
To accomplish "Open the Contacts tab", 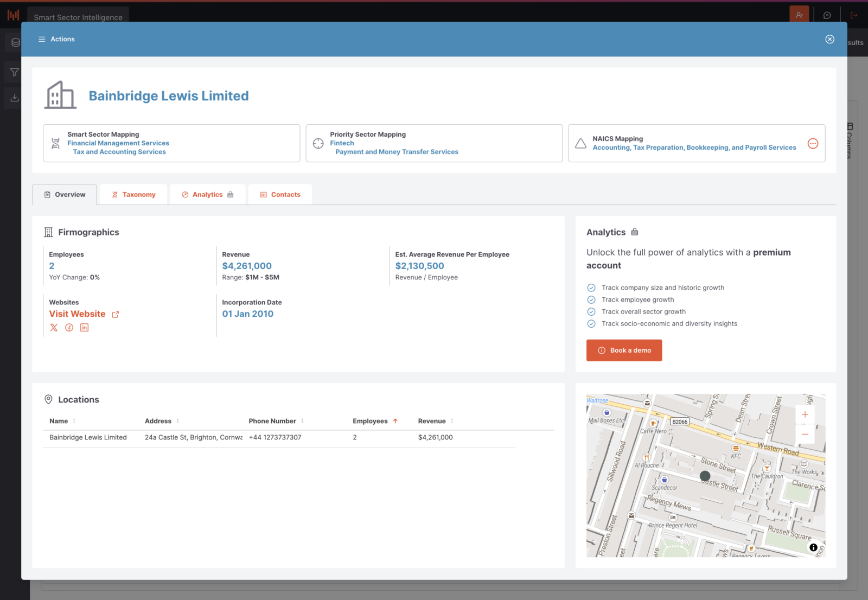I will (x=280, y=194).
